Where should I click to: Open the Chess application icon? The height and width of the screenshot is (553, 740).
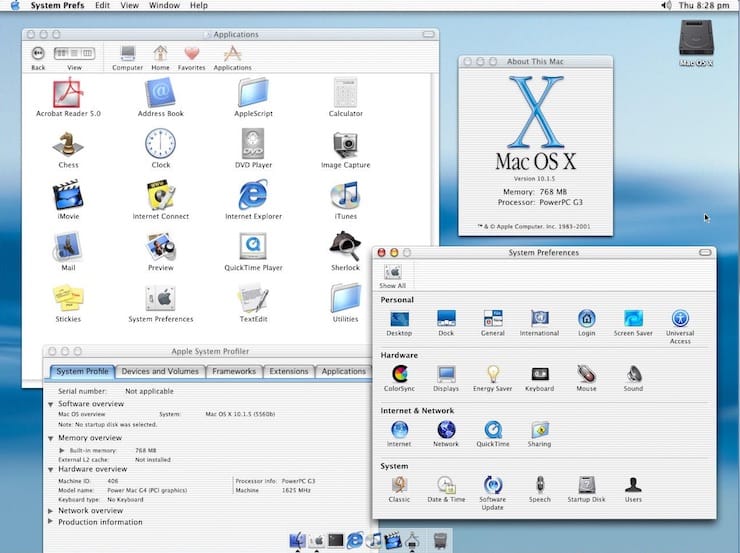pos(68,144)
